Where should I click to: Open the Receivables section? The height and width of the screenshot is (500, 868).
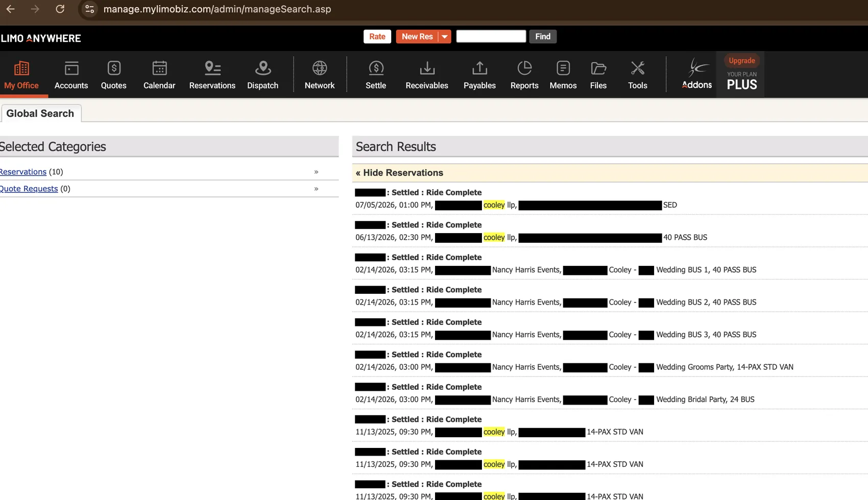click(427, 74)
